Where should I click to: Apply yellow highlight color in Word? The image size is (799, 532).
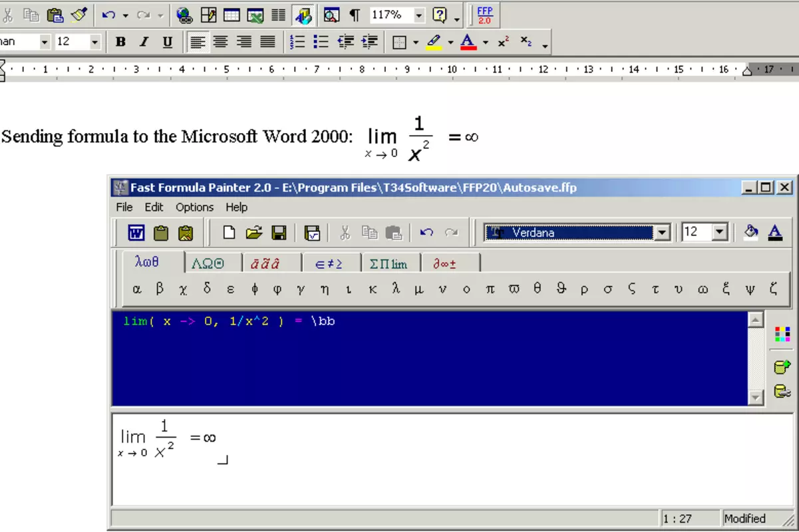[x=434, y=42]
